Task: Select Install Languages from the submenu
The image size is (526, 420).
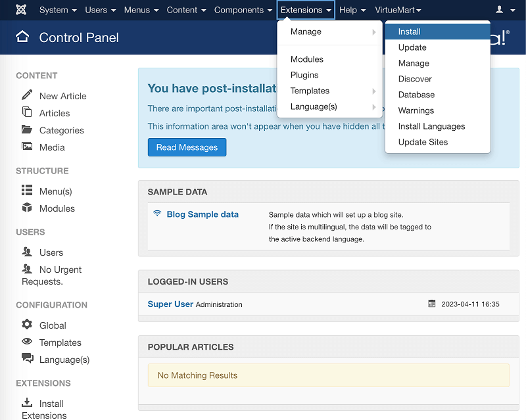Action: [x=431, y=126]
